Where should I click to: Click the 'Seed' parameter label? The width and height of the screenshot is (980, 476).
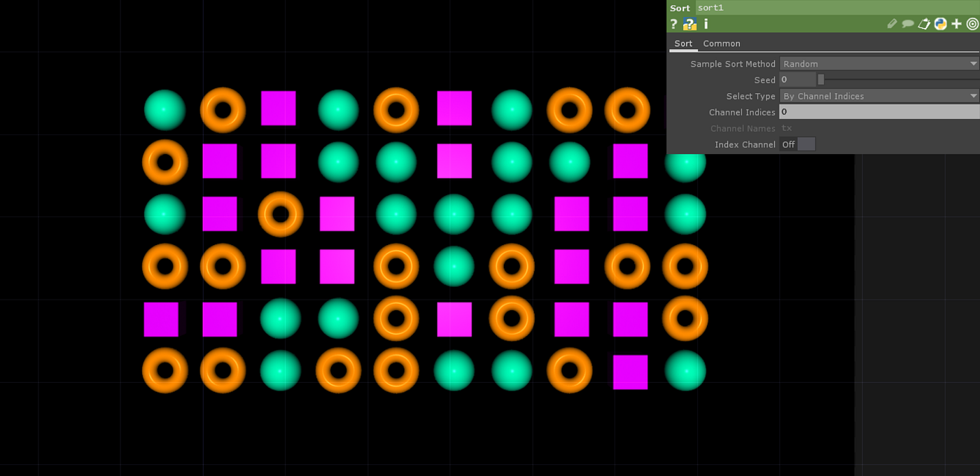tap(764, 80)
